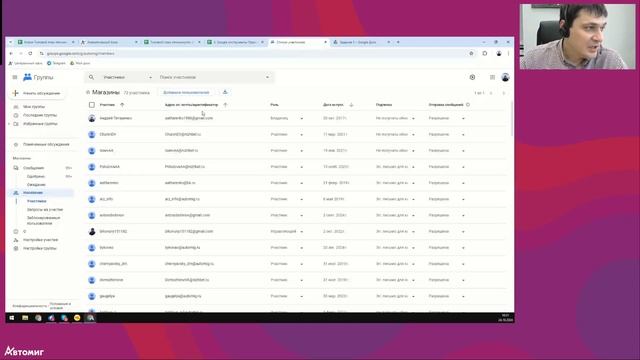Click the avatar of member bikunov151192
The width and height of the screenshot is (640, 360).
tap(92, 231)
